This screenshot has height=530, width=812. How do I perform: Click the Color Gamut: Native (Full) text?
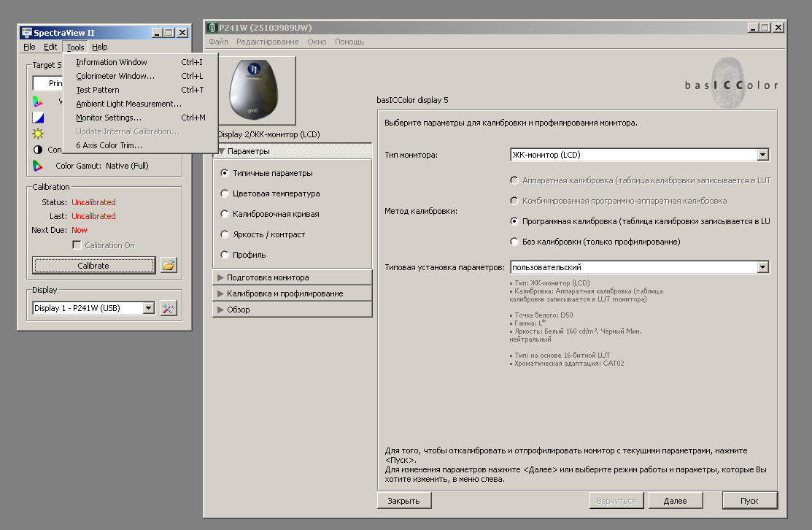pos(102,166)
